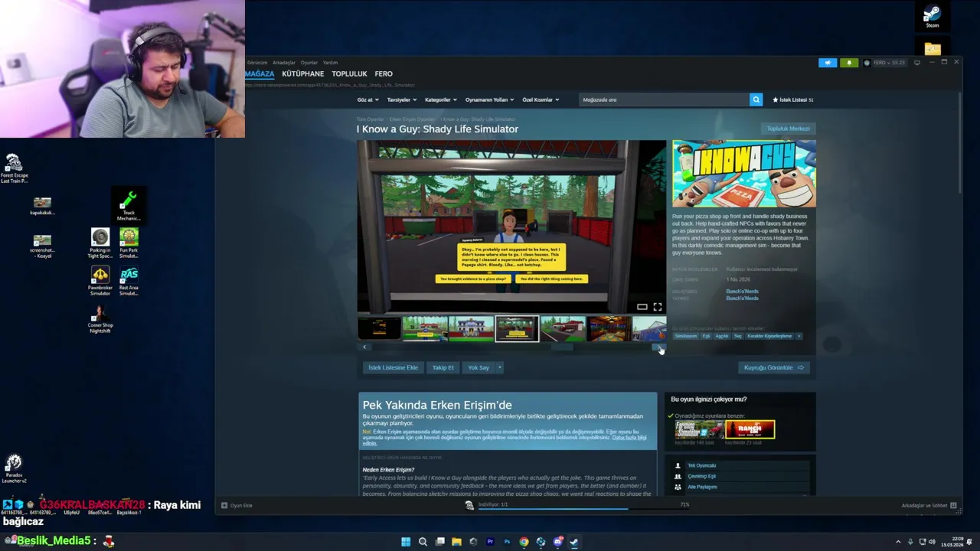Open Premiere Pro from the taskbar
The width and height of the screenshot is (980, 551).
tap(490, 542)
